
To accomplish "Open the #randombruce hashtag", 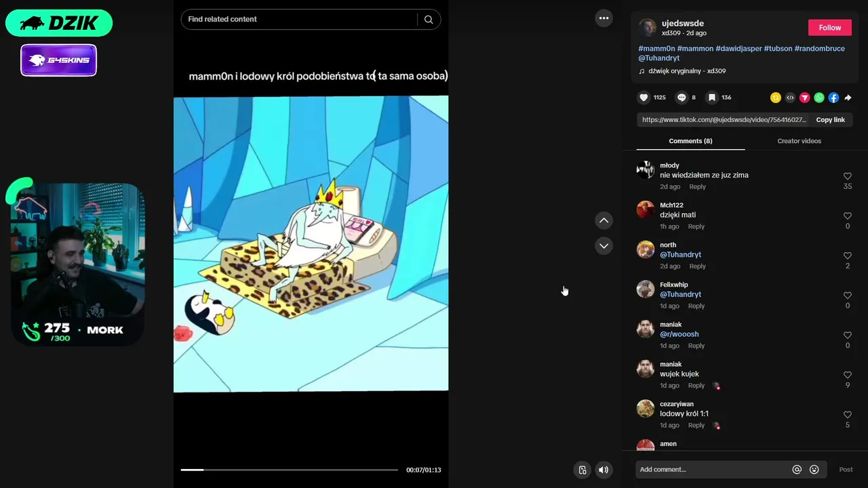I will 819,49.
